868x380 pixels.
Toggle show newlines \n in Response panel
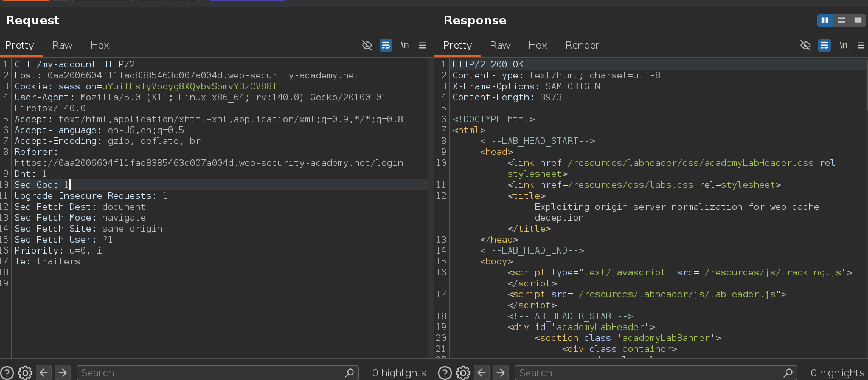click(843, 45)
